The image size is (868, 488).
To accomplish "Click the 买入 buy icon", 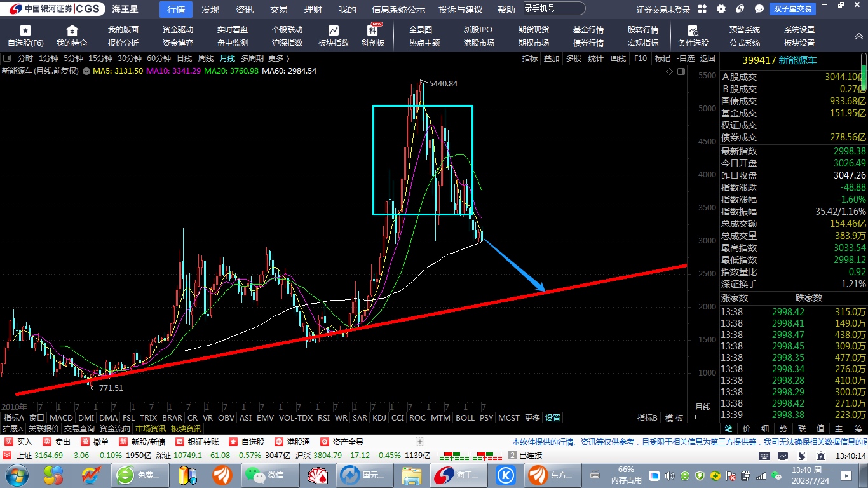I will (x=9, y=442).
